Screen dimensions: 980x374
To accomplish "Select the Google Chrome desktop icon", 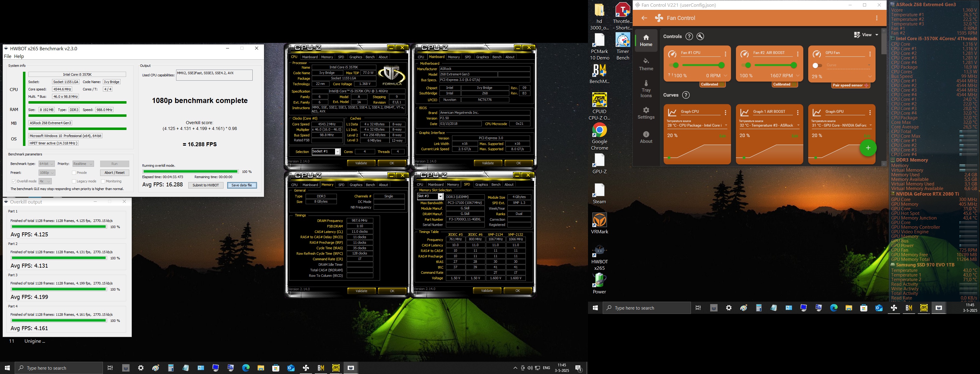I will [600, 137].
